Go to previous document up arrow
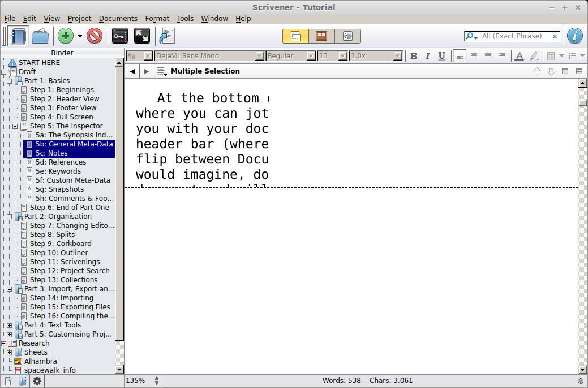588x388 pixels. coord(537,71)
